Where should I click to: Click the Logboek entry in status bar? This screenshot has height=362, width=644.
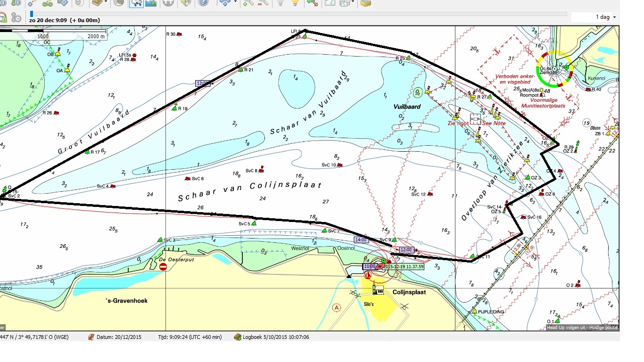coord(272,337)
